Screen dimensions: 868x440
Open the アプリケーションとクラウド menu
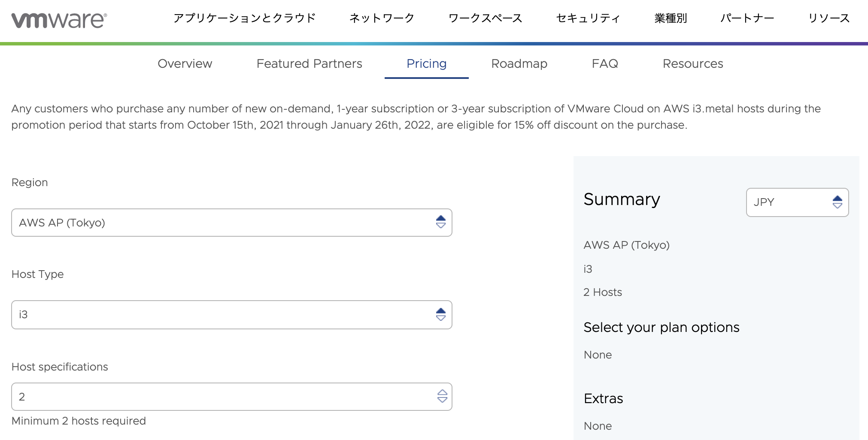pos(244,18)
